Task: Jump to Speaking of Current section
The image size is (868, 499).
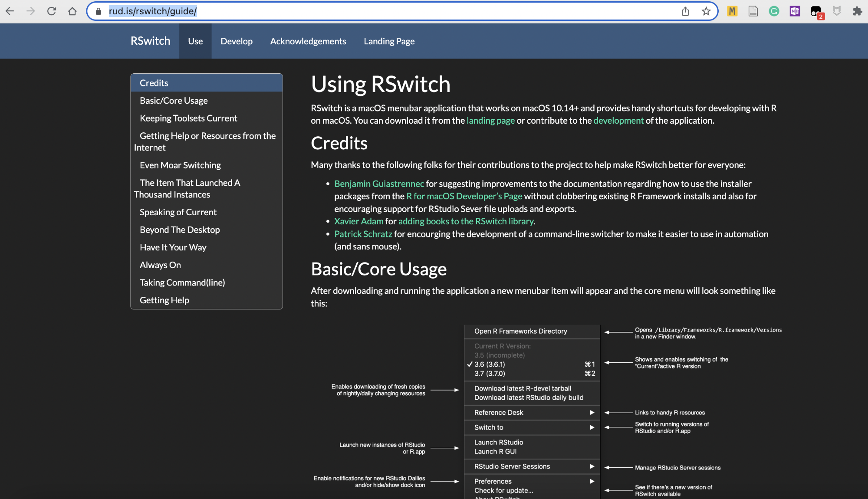Action: point(207,212)
